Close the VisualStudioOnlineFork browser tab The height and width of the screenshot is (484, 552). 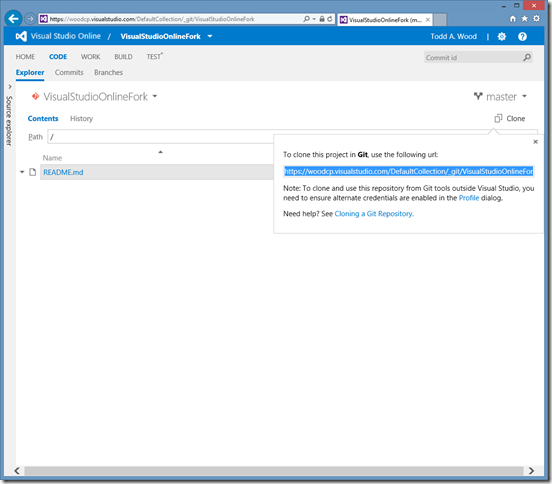pyautogui.click(x=427, y=20)
